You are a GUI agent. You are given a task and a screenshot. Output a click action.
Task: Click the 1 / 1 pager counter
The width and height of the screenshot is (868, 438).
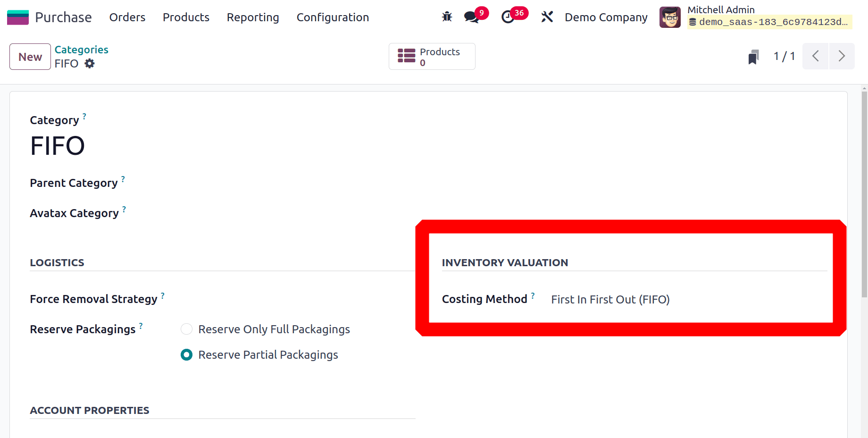(785, 56)
